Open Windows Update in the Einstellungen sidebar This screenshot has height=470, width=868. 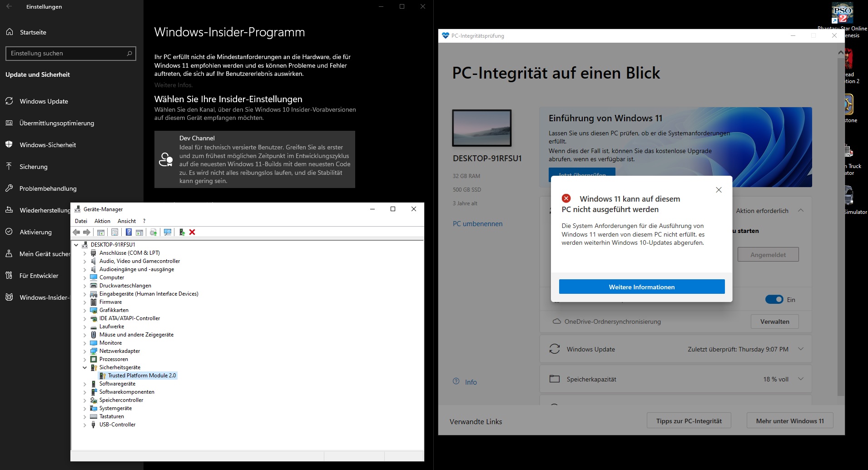tap(44, 101)
